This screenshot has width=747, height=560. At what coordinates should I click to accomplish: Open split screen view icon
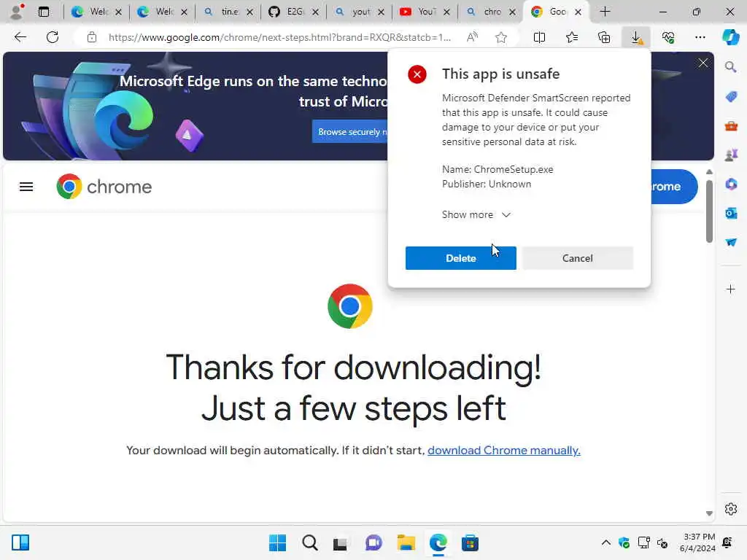tap(539, 37)
